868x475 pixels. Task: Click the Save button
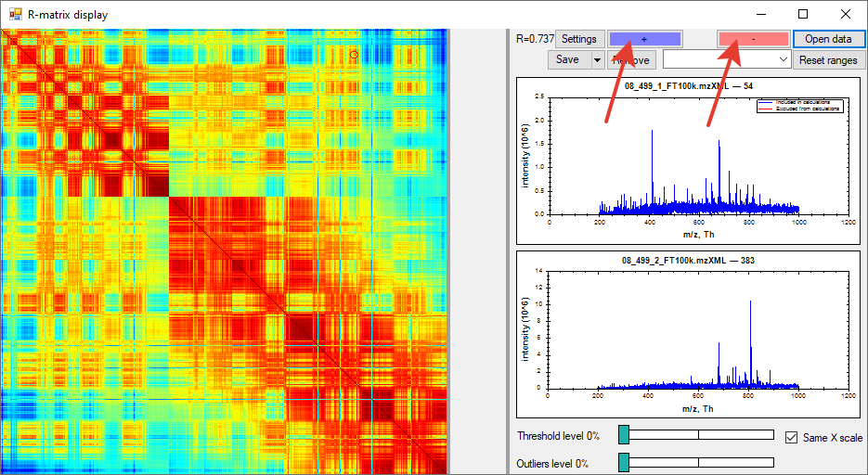click(x=569, y=59)
